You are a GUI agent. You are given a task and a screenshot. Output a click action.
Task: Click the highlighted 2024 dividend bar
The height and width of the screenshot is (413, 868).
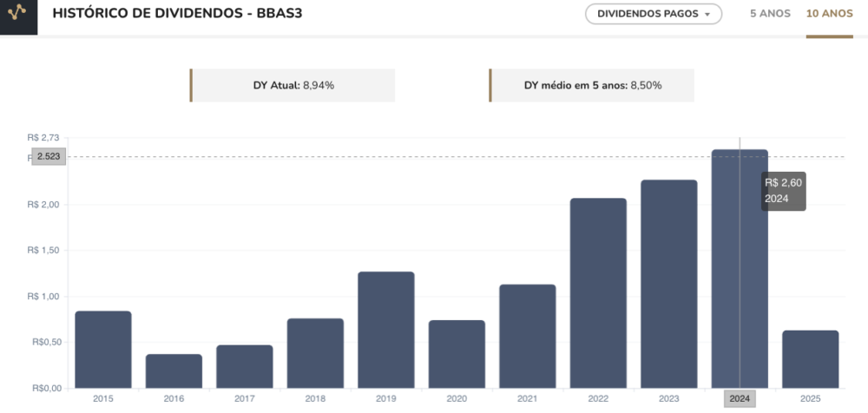point(740,268)
